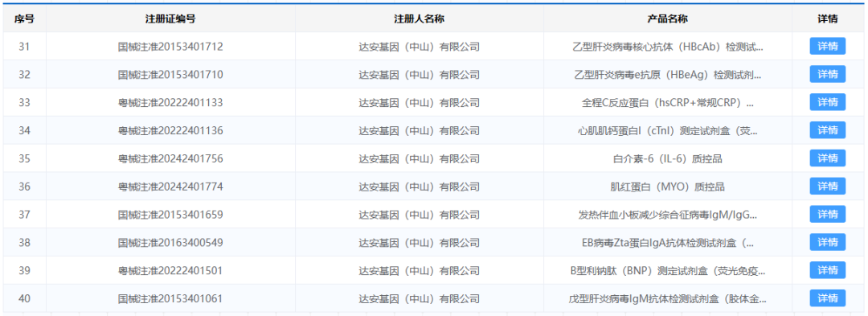Click 详情 button in row 40
The image size is (868, 316).
[828, 298]
